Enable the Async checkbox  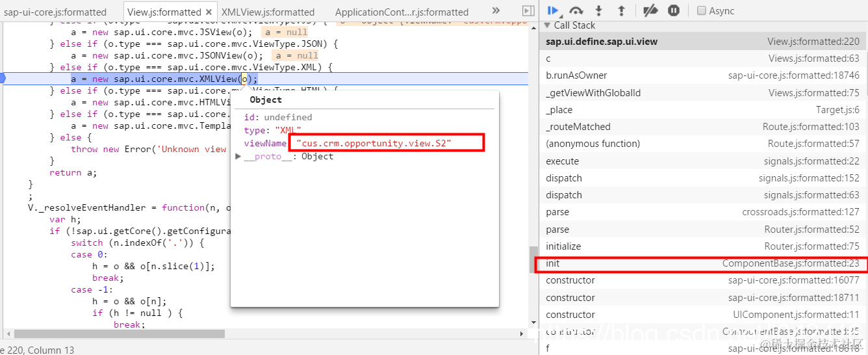coord(702,10)
